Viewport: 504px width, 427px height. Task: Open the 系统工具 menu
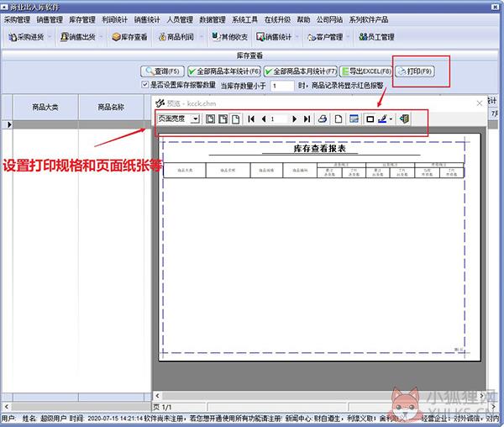click(x=244, y=19)
